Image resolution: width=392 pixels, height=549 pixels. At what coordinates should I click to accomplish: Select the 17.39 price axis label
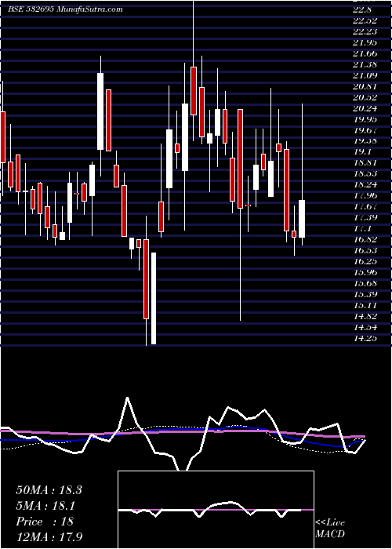(365, 217)
